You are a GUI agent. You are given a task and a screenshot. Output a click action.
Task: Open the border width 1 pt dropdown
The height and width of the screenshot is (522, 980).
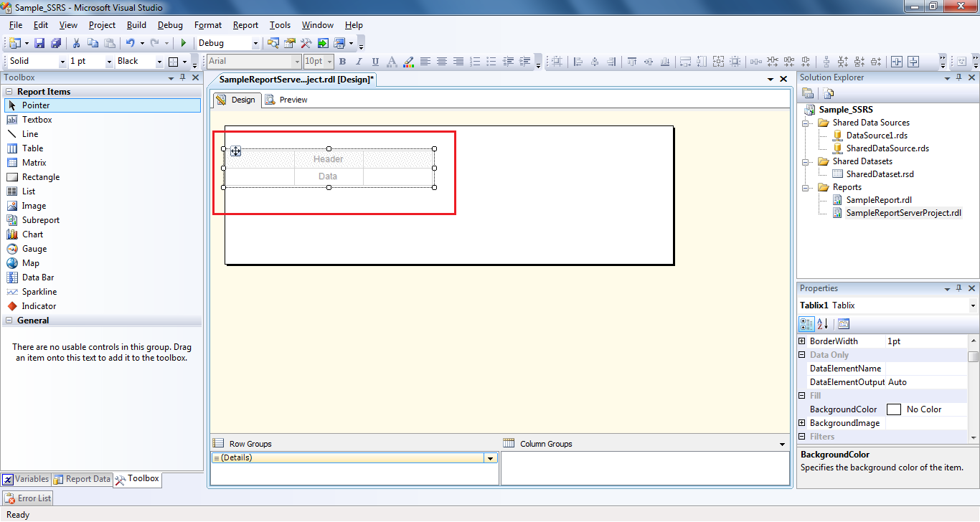[109, 62]
